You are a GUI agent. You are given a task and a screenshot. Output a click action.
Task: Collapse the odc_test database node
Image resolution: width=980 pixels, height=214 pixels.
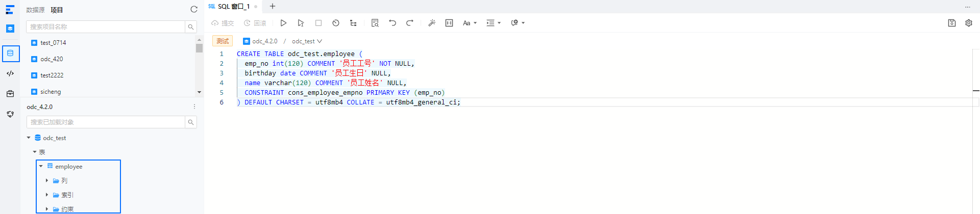click(29, 138)
